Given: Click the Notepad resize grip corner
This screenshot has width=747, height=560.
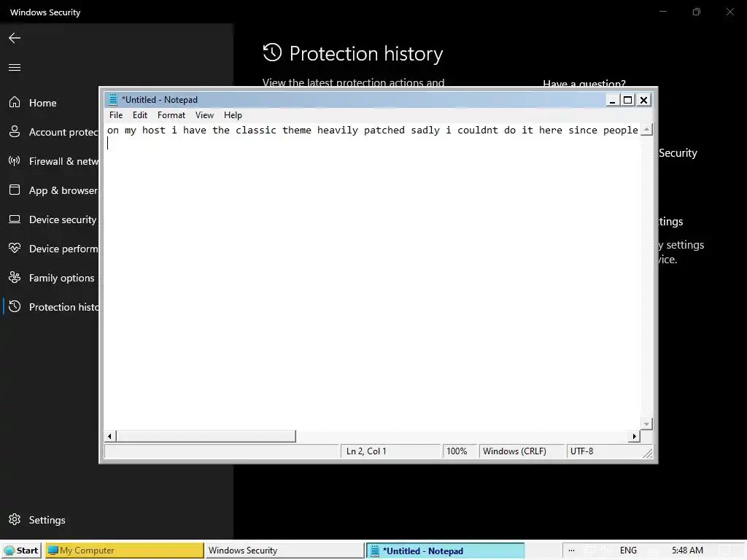Looking at the screenshot, I should point(648,454).
